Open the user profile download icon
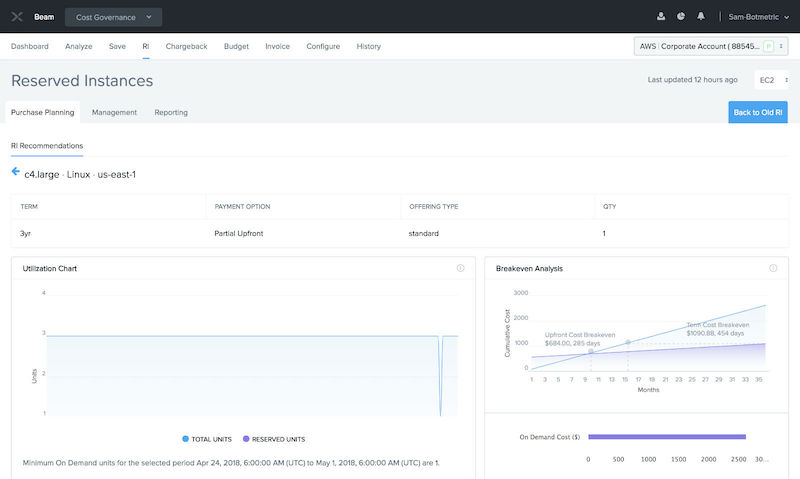This screenshot has width=800, height=479. (x=661, y=16)
